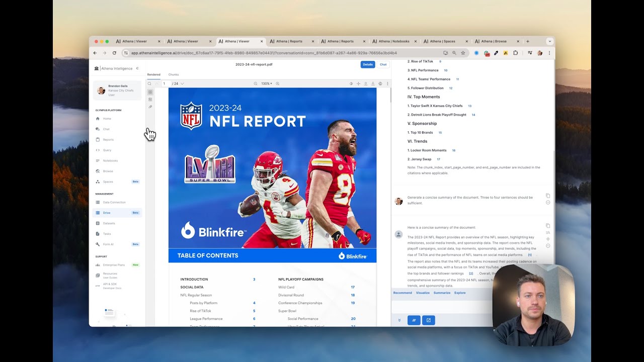Collapse the Athena sidebar with arrow icon

[x=137, y=68]
